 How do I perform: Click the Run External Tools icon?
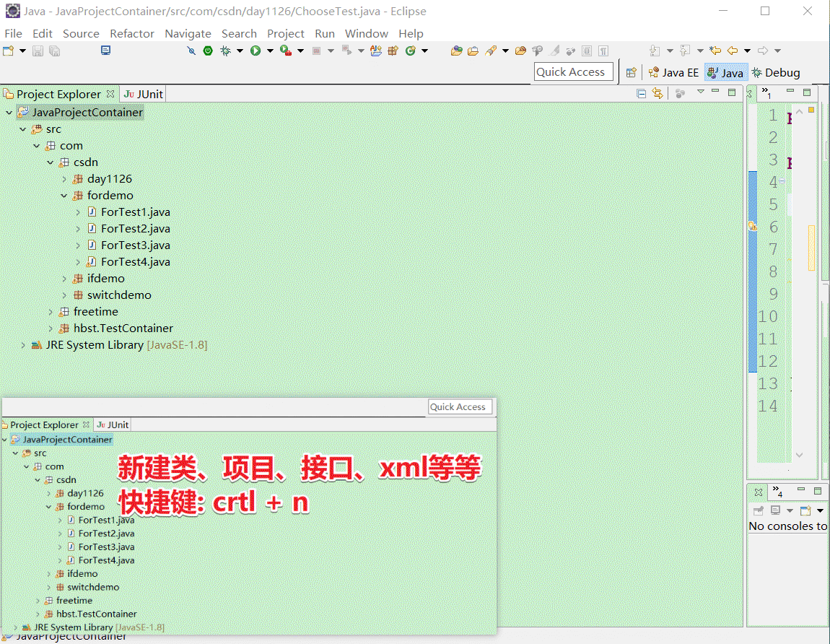point(286,51)
